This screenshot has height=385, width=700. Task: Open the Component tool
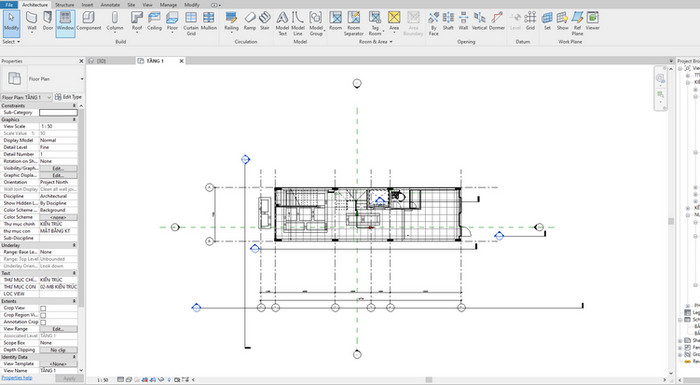[89, 21]
